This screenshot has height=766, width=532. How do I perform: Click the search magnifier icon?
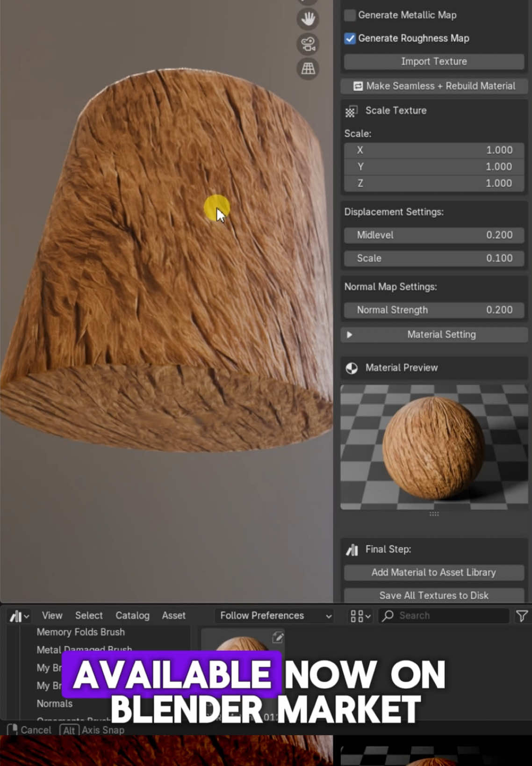coord(388,616)
